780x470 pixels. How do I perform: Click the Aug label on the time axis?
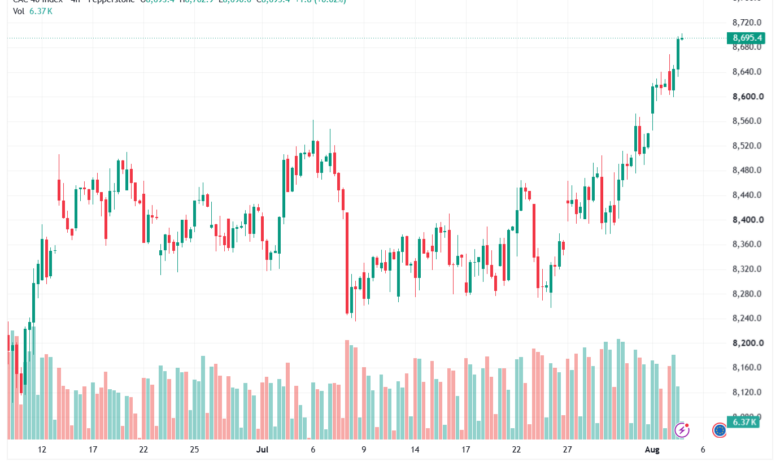tap(652, 450)
